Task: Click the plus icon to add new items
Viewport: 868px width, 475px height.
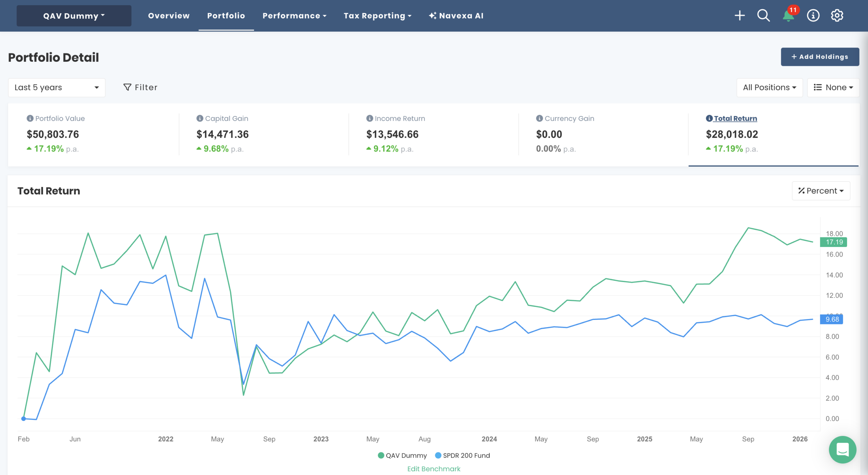Action: pyautogui.click(x=740, y=16)
